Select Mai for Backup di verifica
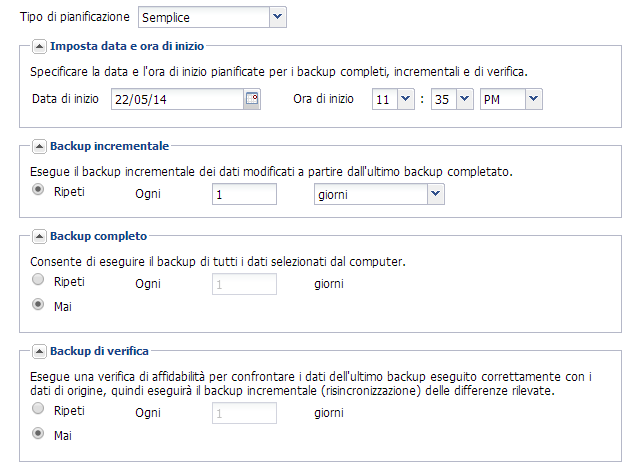631x467 pixels. (39, 434)
